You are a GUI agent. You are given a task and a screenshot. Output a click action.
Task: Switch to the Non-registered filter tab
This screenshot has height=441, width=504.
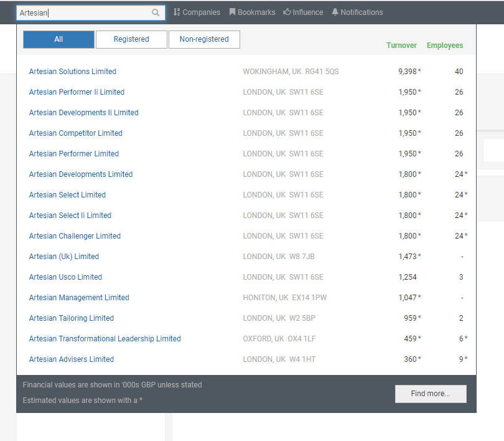(204, 39)
